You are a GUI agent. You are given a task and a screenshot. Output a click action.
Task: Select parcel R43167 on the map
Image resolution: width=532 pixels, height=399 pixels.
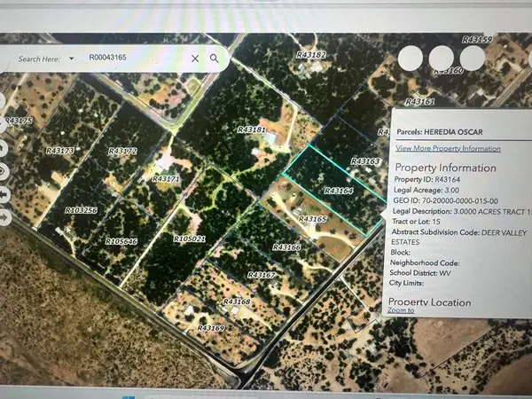(262, 276)
